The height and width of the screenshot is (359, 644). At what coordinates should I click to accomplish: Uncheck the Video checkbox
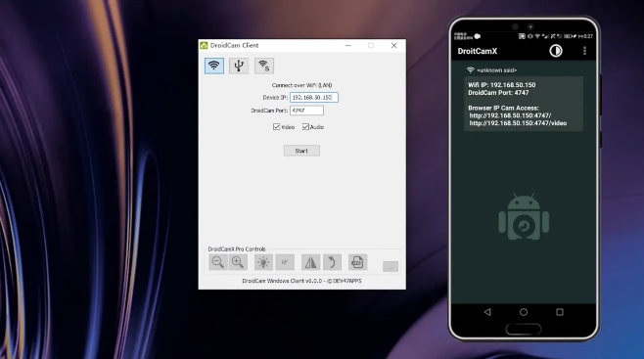coord(276,127)
